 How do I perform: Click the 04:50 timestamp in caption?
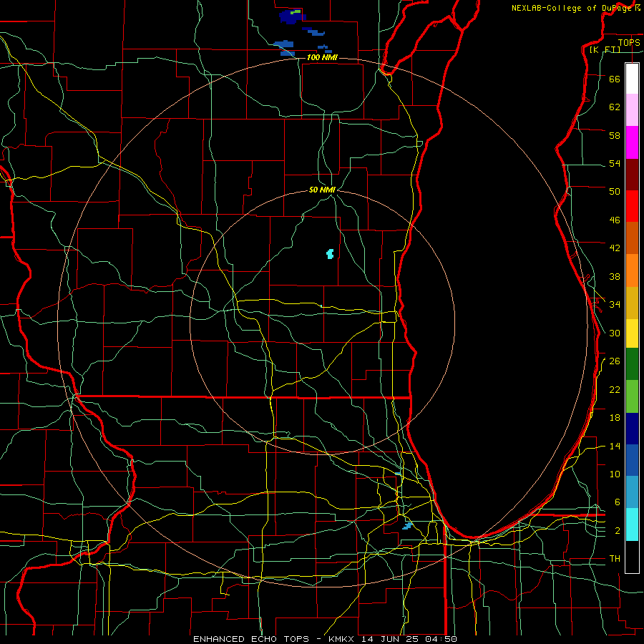coord(442,639)
